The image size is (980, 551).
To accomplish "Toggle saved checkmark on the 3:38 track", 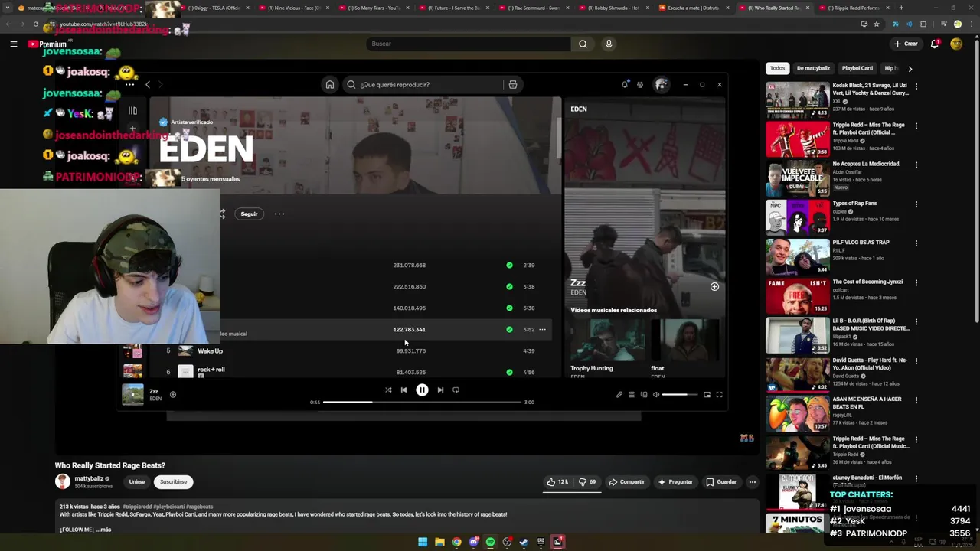I will (x=509, y=287).
